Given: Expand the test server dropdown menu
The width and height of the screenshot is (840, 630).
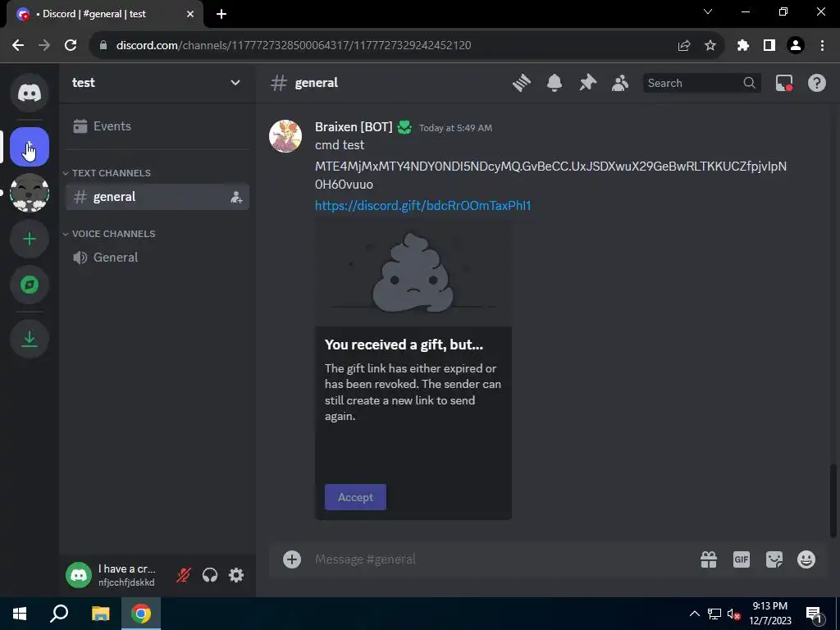Looking at the screenshot, I should (x=235, y=83).
